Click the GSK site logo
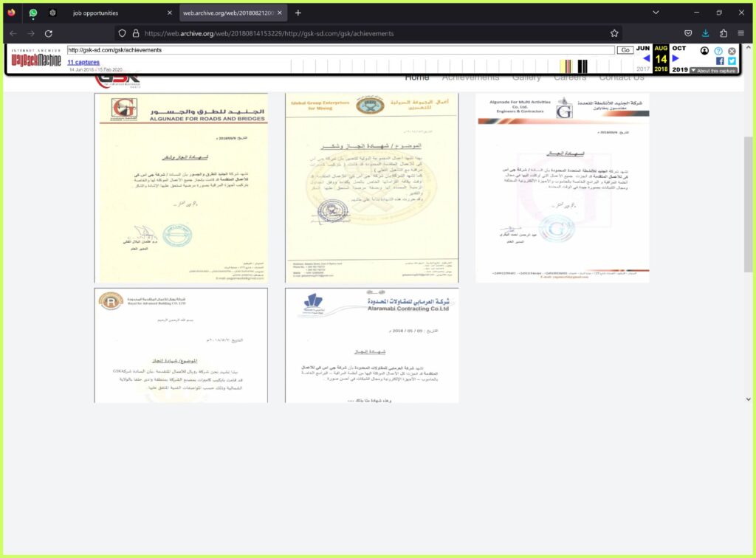Image resolution: width=756 pixels, height=558 pixels. pos(117,81)
